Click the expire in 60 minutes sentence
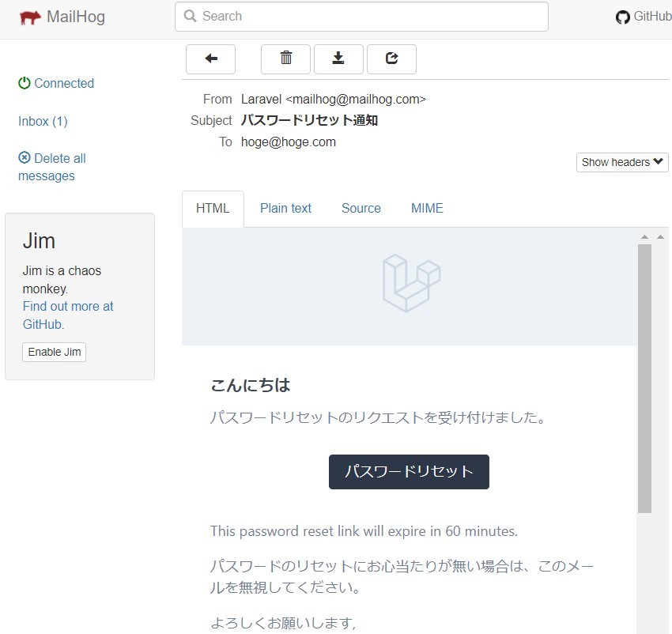Viewport: 672px width, 634px height. [364, 531]
